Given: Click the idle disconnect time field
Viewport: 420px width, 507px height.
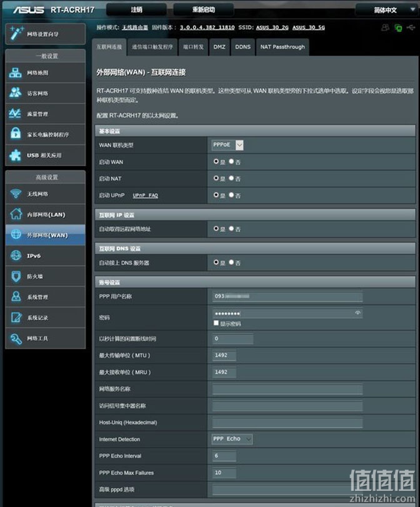Looking at the screenshot, I should [232, 339].
